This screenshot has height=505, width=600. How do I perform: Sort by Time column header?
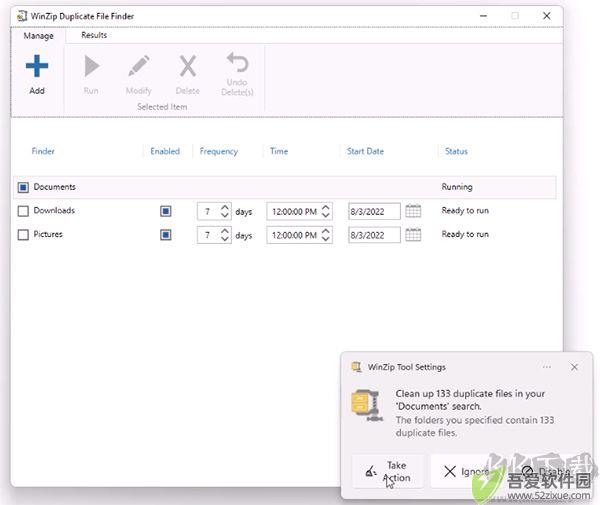[279, 151]
